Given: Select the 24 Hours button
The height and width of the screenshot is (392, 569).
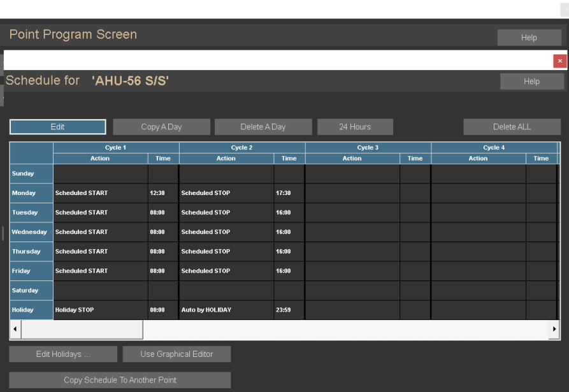Looking at the screenshot, I should click(355, 127).
